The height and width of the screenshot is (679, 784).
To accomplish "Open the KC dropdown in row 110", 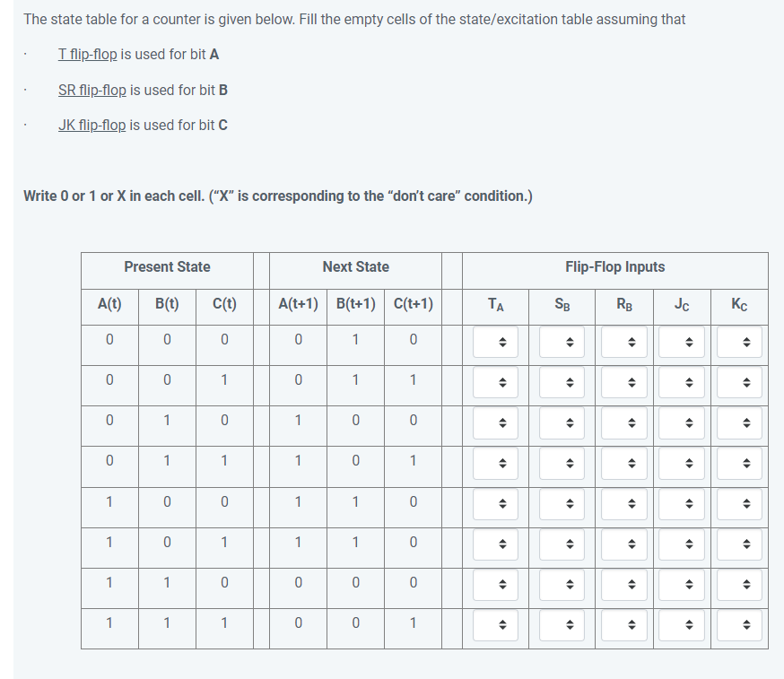I will point(738,584).
